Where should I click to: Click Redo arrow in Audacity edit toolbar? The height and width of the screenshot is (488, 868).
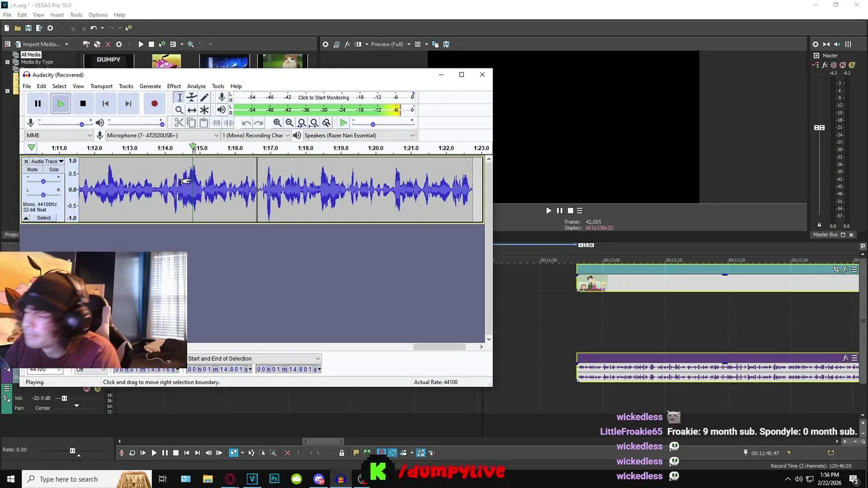[258, 123]
